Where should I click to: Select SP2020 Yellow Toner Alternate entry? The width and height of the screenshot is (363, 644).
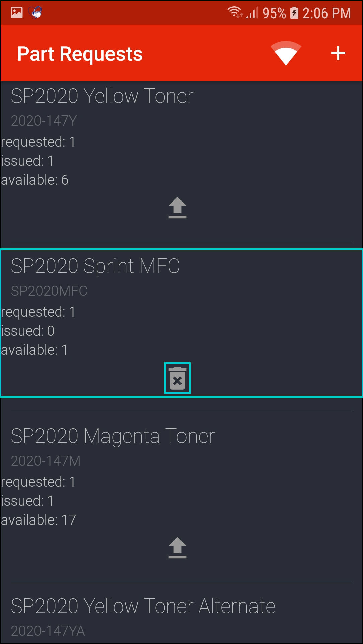[143, 606]
